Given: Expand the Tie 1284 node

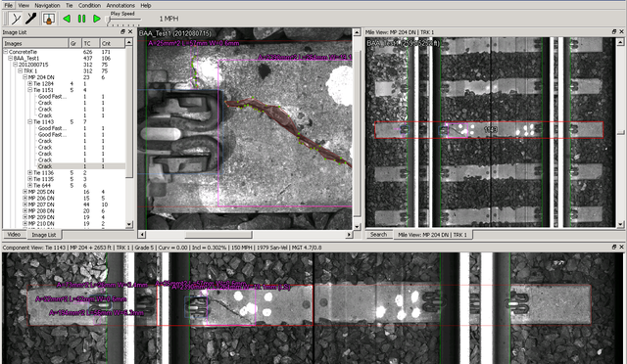Looking at the screenshot, I should pyautogui.click(x=30, y=83).
